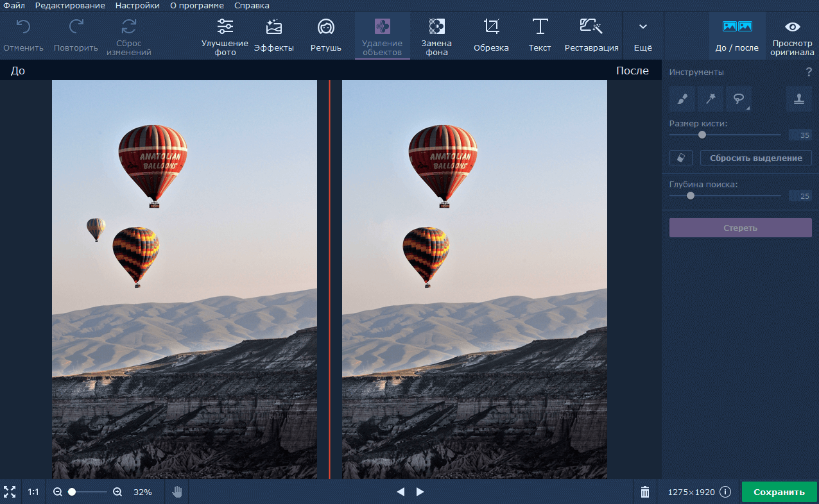Screen dimensions: 819x504
Task: Click the fit-to-screen icon
Action: [10, 492]
